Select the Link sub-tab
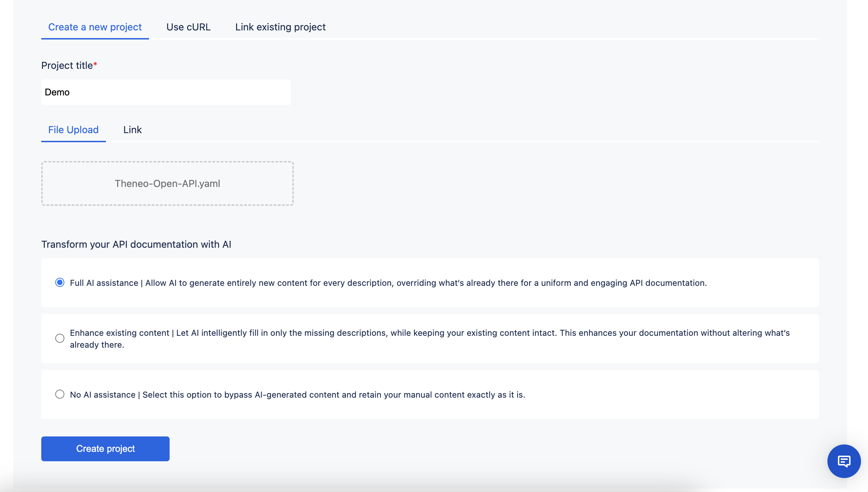Screen dimensions: 868x492 pyautogui.click(x=132, y=130)
